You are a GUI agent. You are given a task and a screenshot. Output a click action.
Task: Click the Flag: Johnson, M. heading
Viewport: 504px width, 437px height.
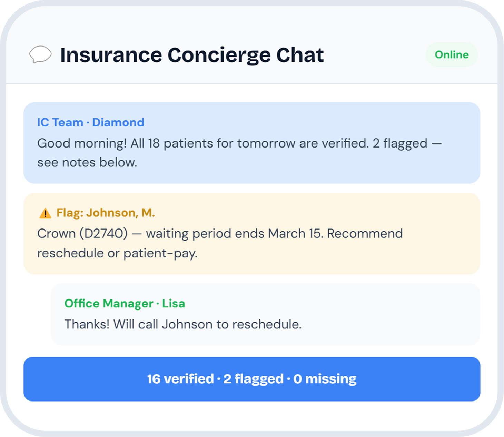[x=106, y=213]
